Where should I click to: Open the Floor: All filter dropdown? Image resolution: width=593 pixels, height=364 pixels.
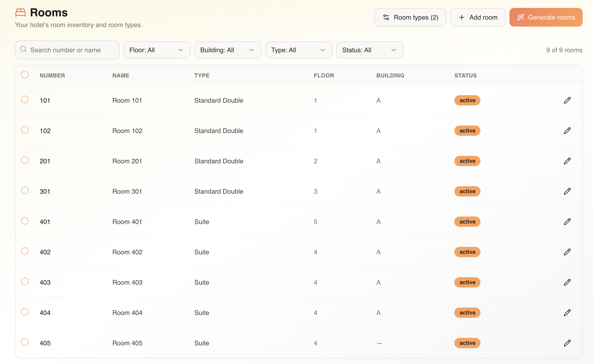[x=157, y=50]
